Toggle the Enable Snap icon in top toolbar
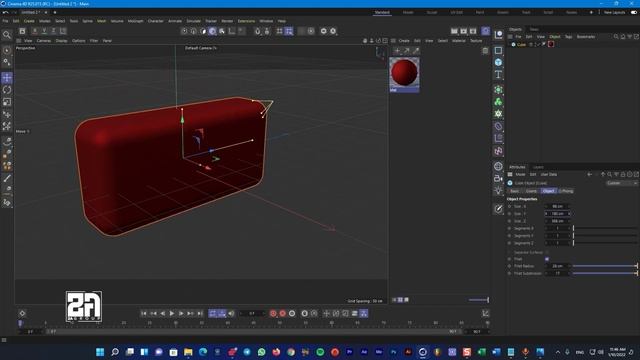Viewport: 640px width, 360px height. pos(258,31)
